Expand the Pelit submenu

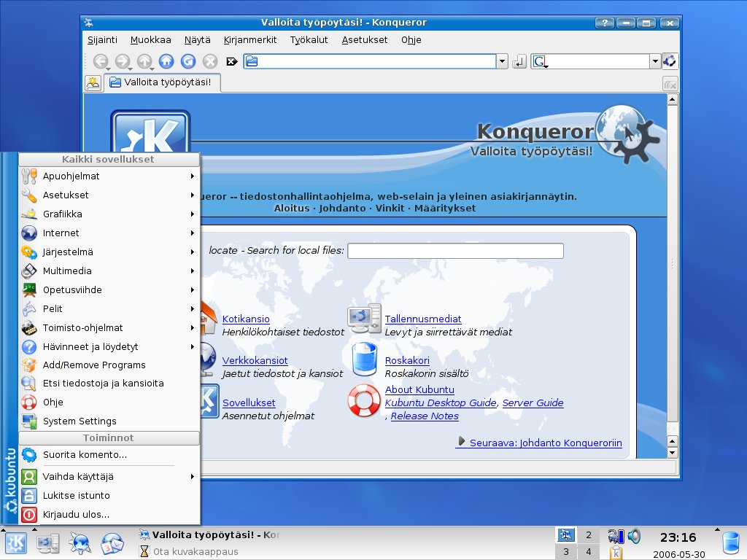(x=109, y=308)
